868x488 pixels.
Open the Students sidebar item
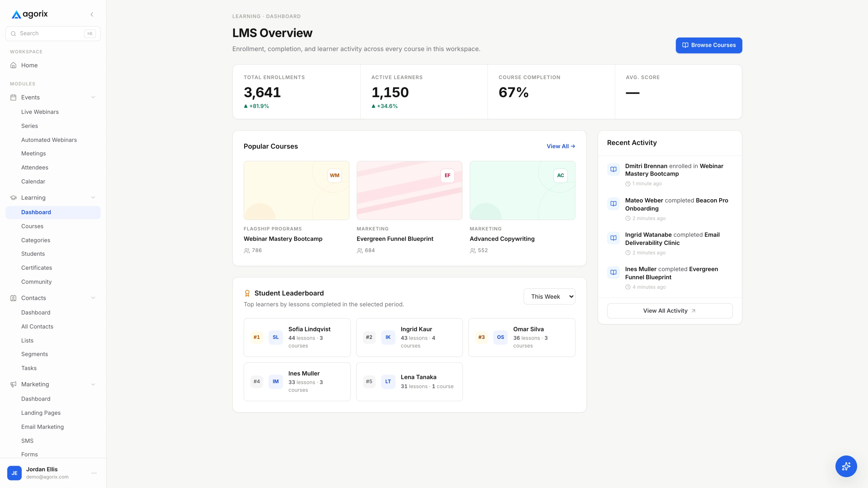(x=33, y=254)
